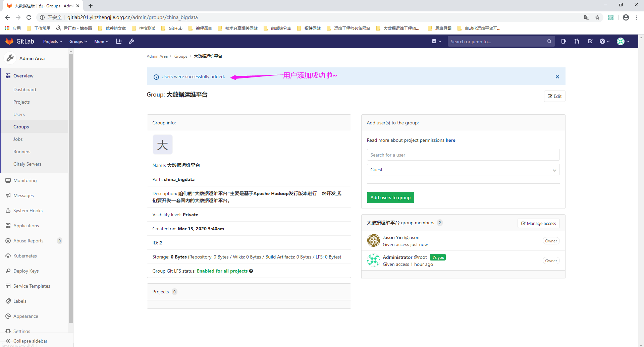Click the Edit group button
Viewport: 644px width, 347px height.
coord(554,96)
